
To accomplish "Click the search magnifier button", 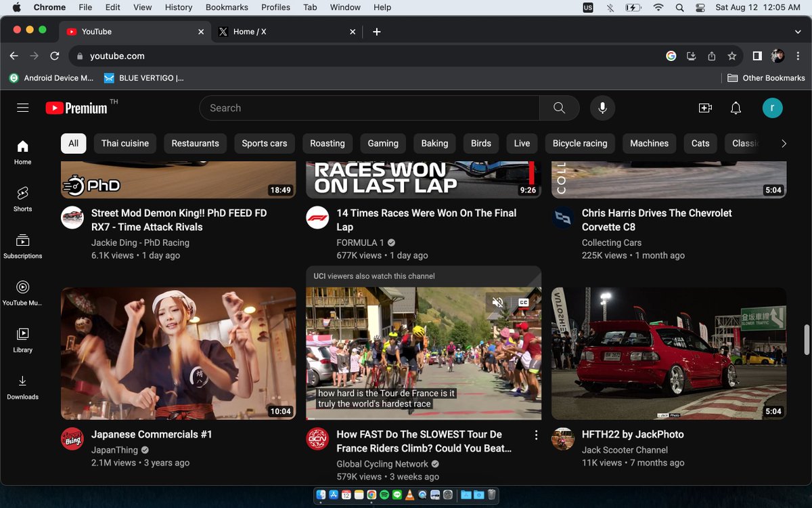I will click(x=559, y=108).
